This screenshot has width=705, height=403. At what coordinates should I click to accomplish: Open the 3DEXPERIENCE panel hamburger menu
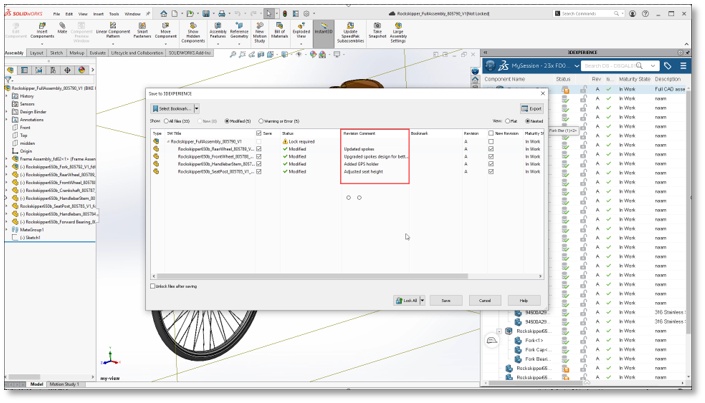click(x=683, y=66)
